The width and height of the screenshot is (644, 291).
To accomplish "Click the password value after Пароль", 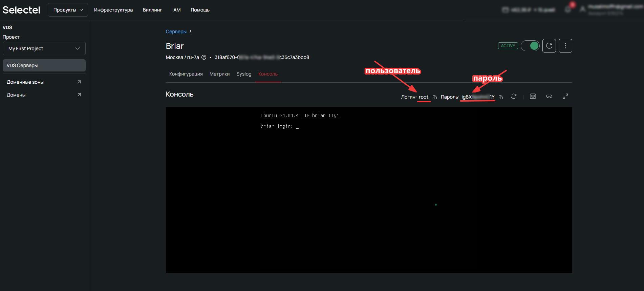I will tap(478, 97).
